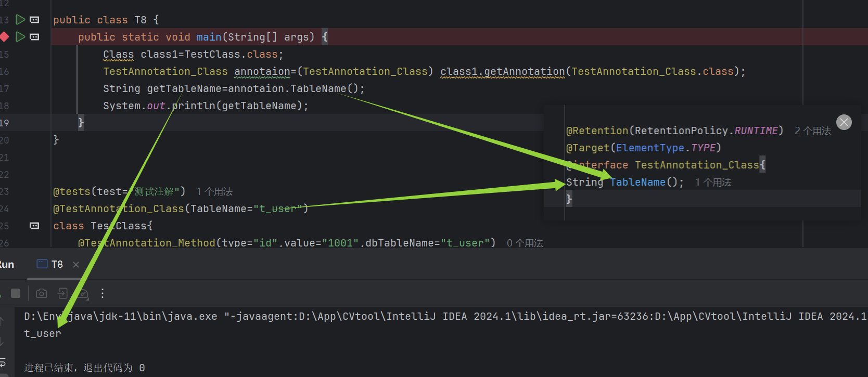
Task: Click 'ElementType' in the @Target line
Action: tap(650, 148)
